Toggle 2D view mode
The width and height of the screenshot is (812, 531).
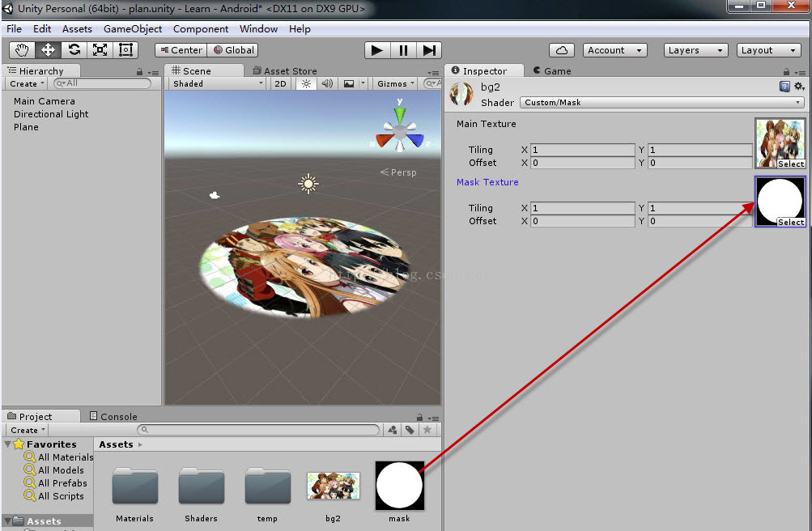tap(280, 84)
